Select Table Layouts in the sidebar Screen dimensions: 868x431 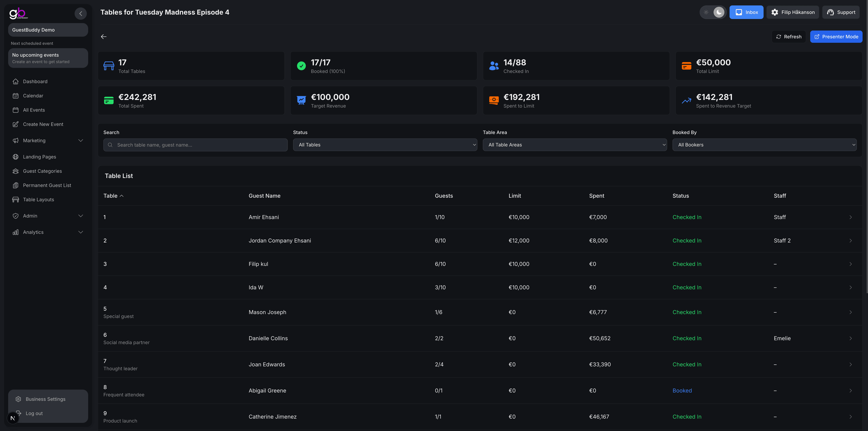coord(38,199)
